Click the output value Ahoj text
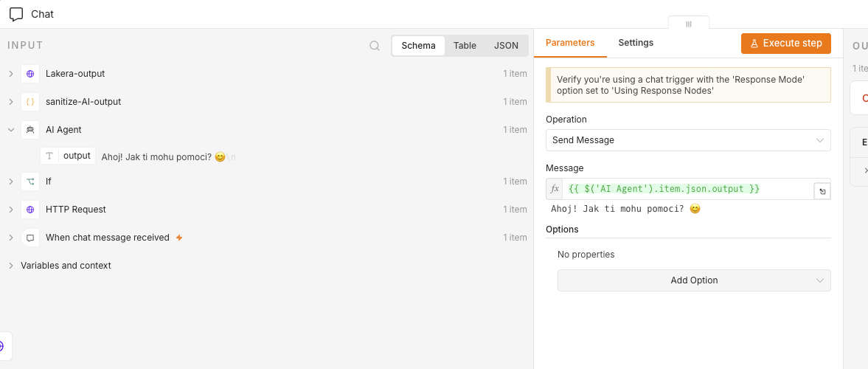The width and height of the screenshot is (868, 369). pos(169,156)
